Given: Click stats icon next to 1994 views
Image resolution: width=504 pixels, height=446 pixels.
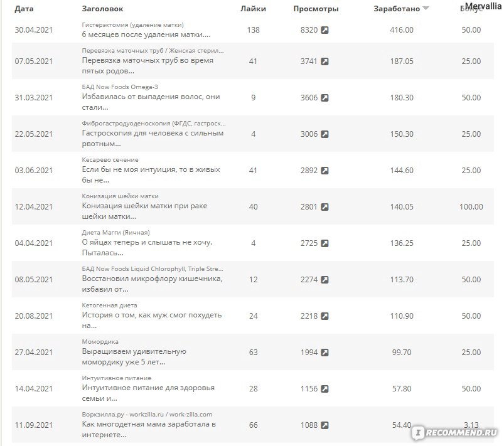Looking at the screenshot, I should pyautogui.click(x=325, y=353).
